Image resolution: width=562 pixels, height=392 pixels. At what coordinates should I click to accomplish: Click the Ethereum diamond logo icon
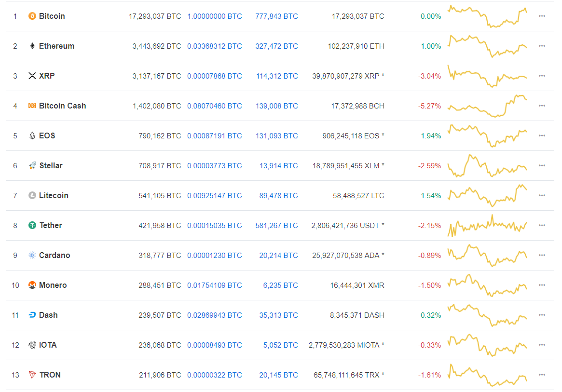32,46
